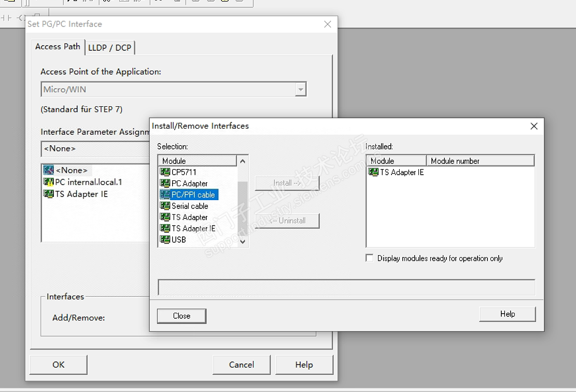This screenshot has height=392, width=576.
Task: Select PC Adapter in the Selection list
Action: pos(190,184)
